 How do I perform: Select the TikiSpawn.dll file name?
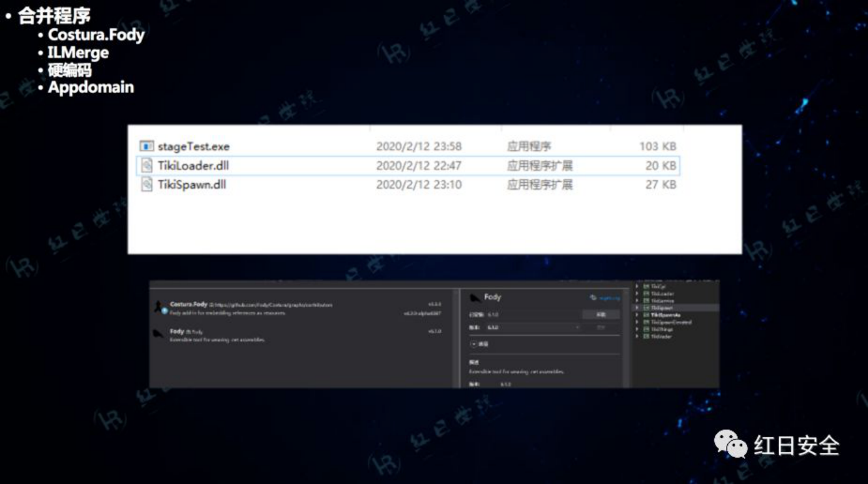tap(191, 184)
